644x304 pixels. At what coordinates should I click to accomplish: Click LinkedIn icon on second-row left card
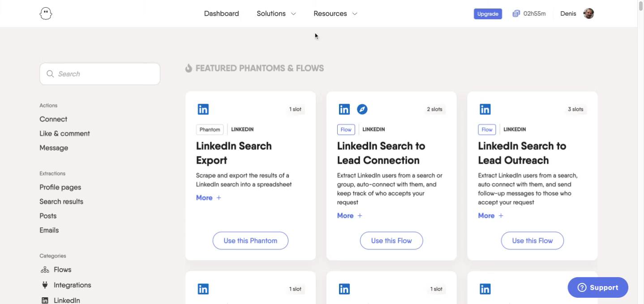click(x=203, y=289)
